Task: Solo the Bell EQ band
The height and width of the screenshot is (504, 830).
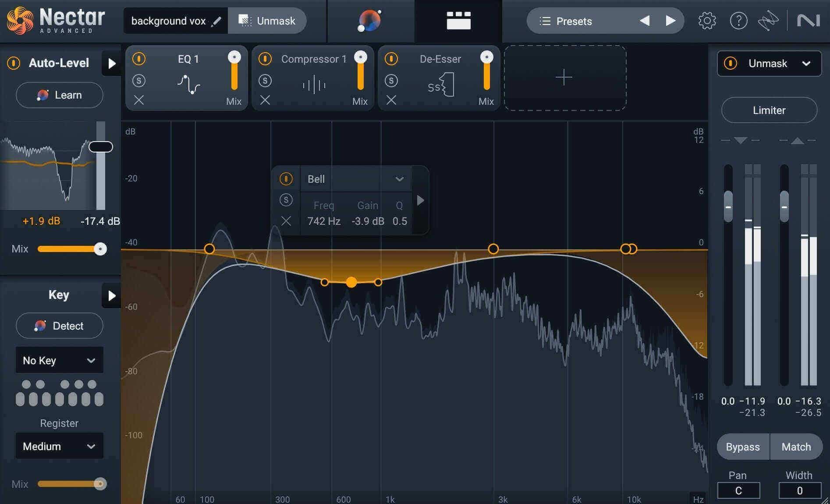Action: pos(286,200)
